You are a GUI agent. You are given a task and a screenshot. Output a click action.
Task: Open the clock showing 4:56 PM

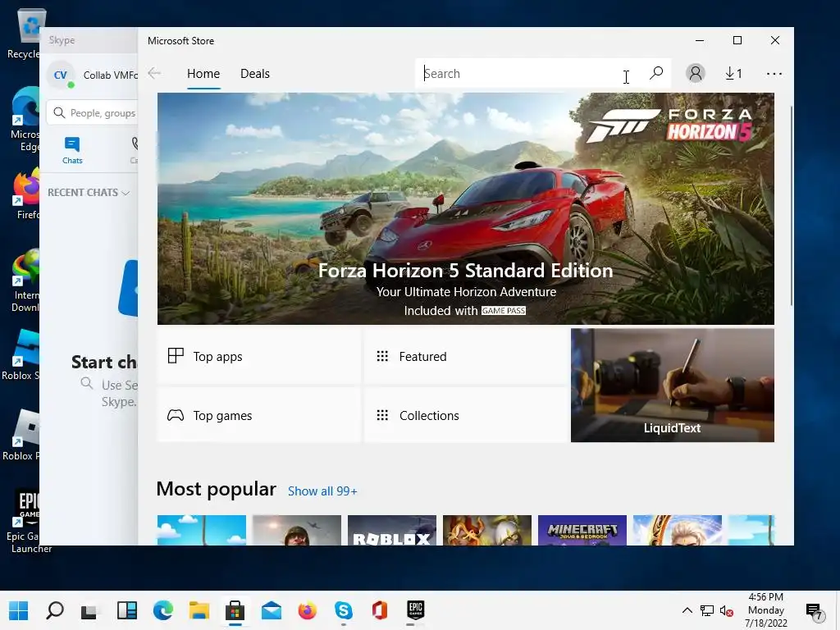click(765, 610)
